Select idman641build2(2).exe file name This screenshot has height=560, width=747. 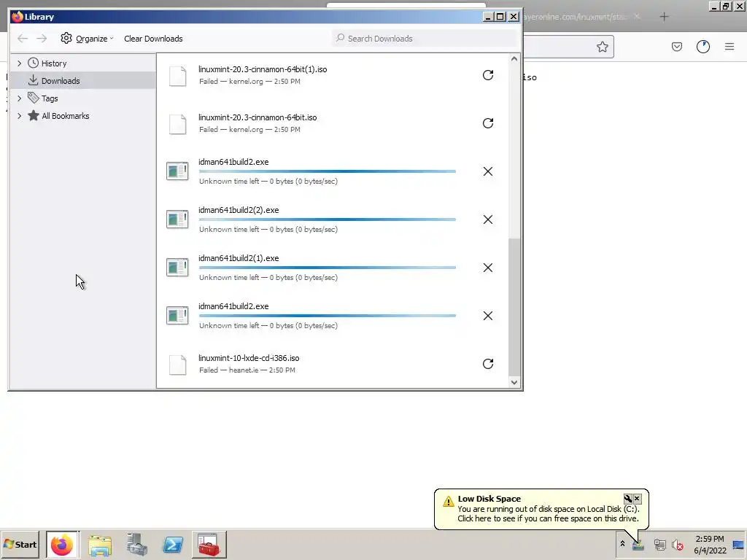[239, 210]
